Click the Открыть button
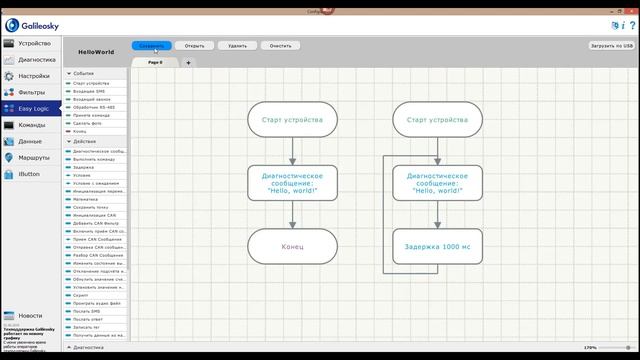 coord(194,46)
